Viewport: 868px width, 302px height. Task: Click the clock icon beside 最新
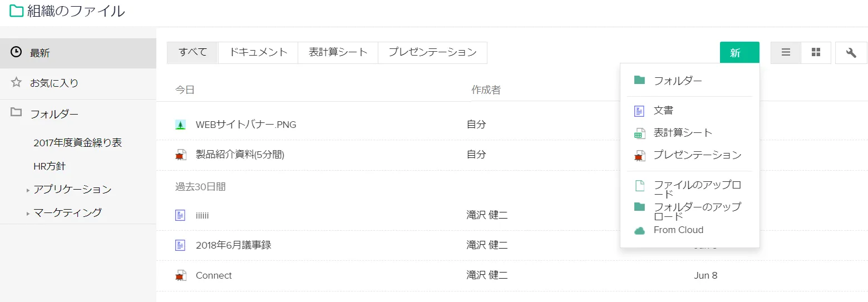point(16,52)
